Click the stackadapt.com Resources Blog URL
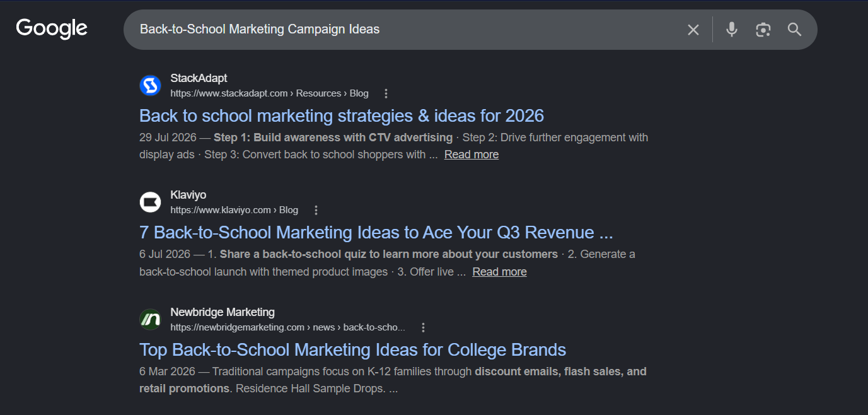Image resolution: width=868 pixels, height=415 pixels. click(269, 93)
